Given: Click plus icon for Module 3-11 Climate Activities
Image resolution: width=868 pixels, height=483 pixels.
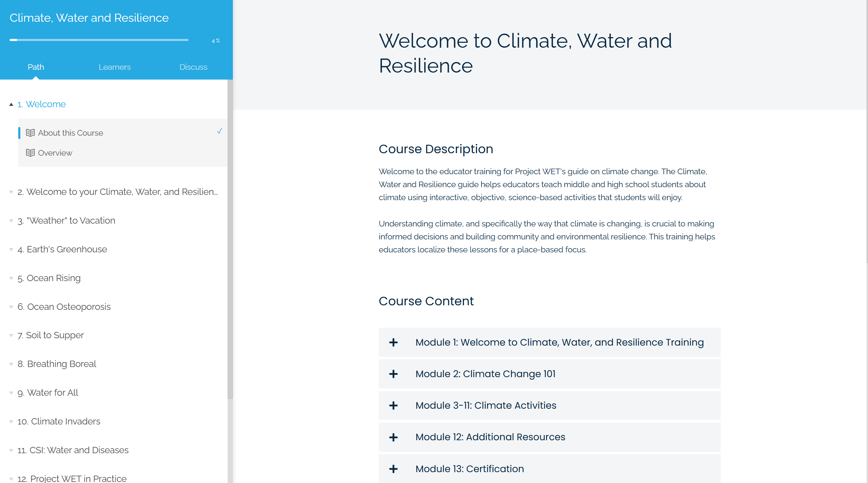Looking at the screenshot, I should (393, 406).
